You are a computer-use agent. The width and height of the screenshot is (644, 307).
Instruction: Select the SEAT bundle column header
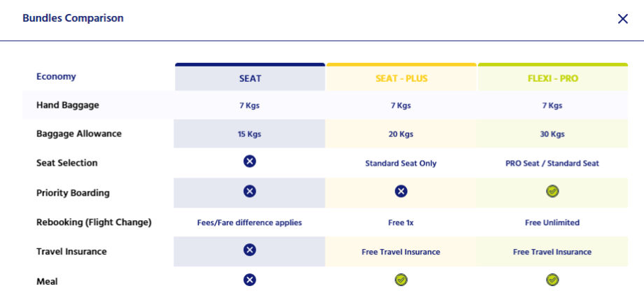(x=250, y=78)
